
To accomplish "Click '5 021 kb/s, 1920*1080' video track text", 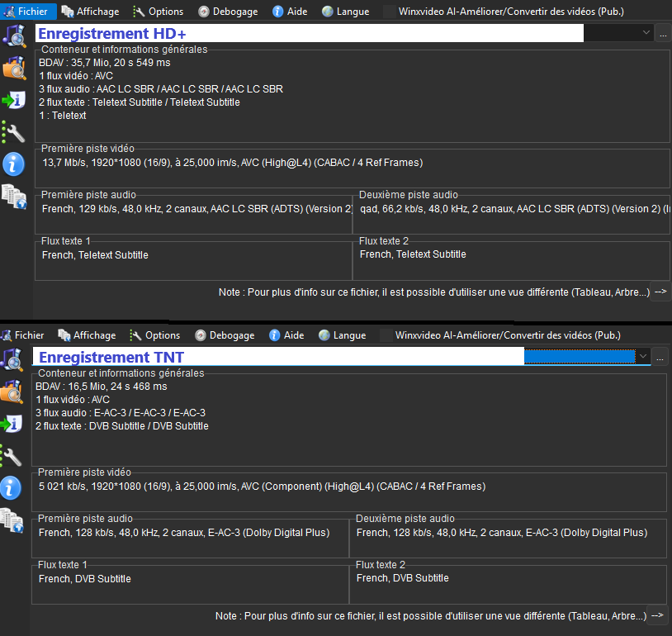I will tap(263, 486).
